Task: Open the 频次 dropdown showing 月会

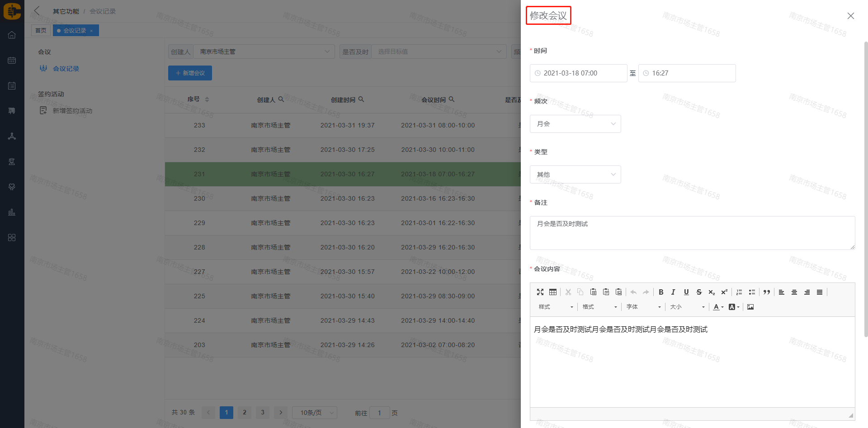Action: (x=575, y=124)
